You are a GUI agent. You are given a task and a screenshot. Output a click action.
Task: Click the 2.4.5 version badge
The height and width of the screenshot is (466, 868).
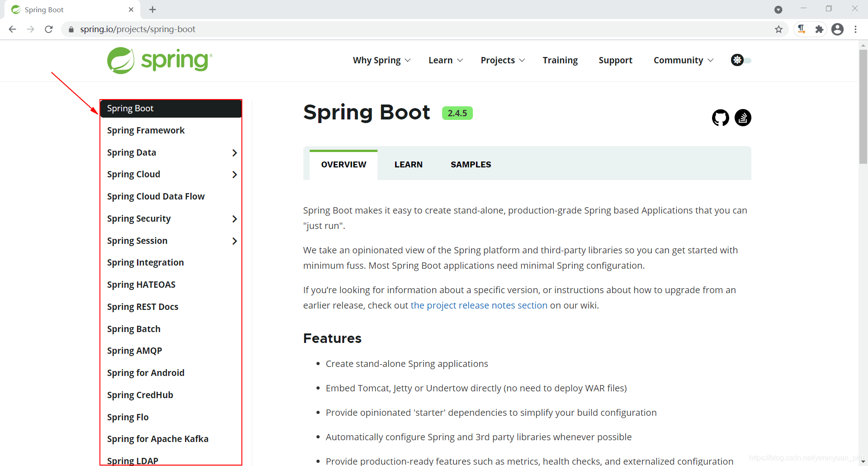pos(457,113)
